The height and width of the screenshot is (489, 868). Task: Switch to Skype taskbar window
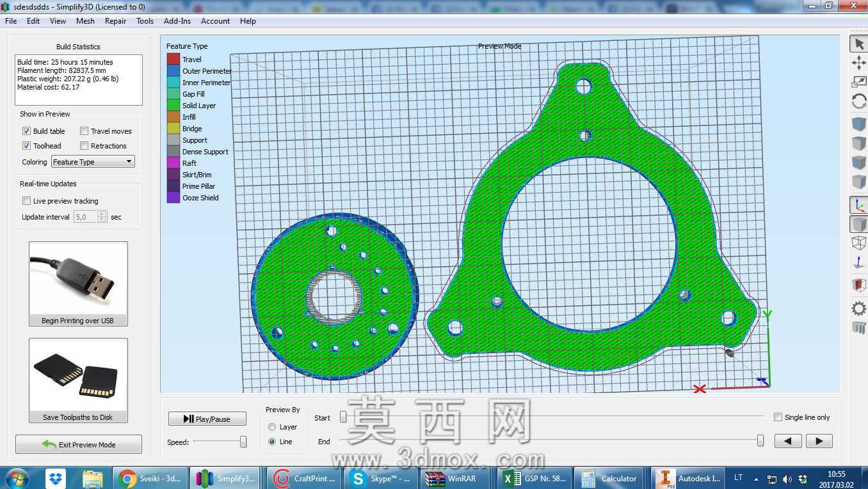coord(380,478)
